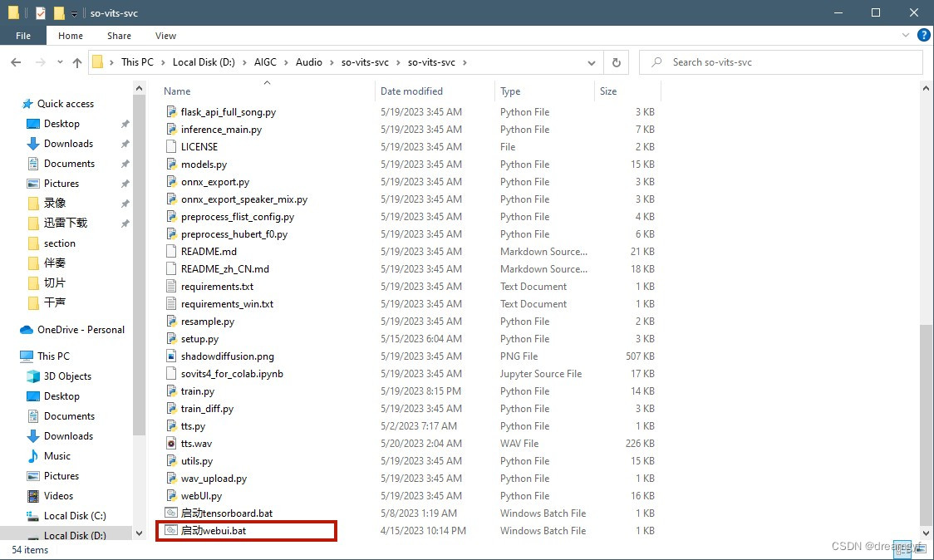The height and width of the screenshot is (560, 934).
Task: Click navigation pane scrollbar down arrow
Action: [139, 533]
